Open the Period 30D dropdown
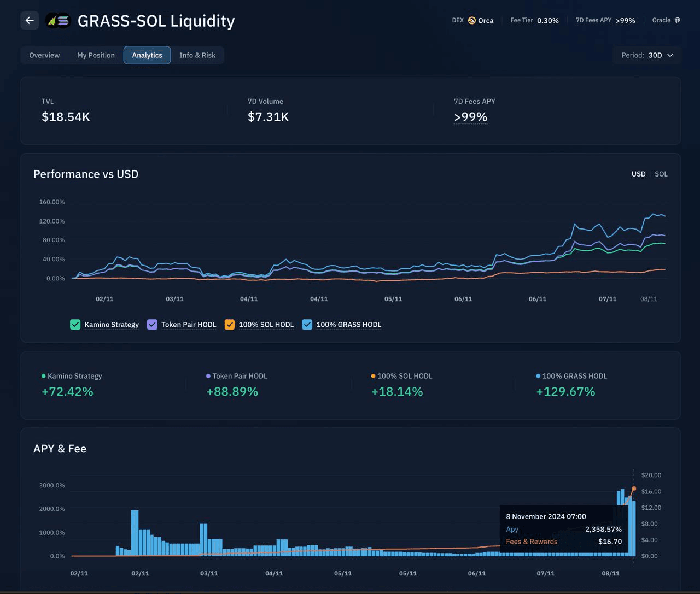700x594 pixels. point(647,55)
